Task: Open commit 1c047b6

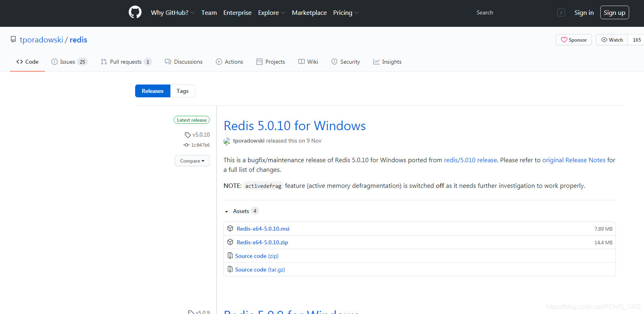Action: click(200, 145)
